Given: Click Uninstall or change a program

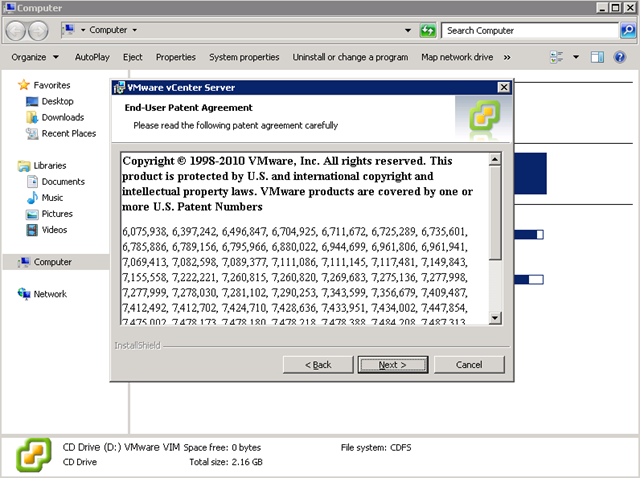Looking at the screenshot, I should point(350,57).
